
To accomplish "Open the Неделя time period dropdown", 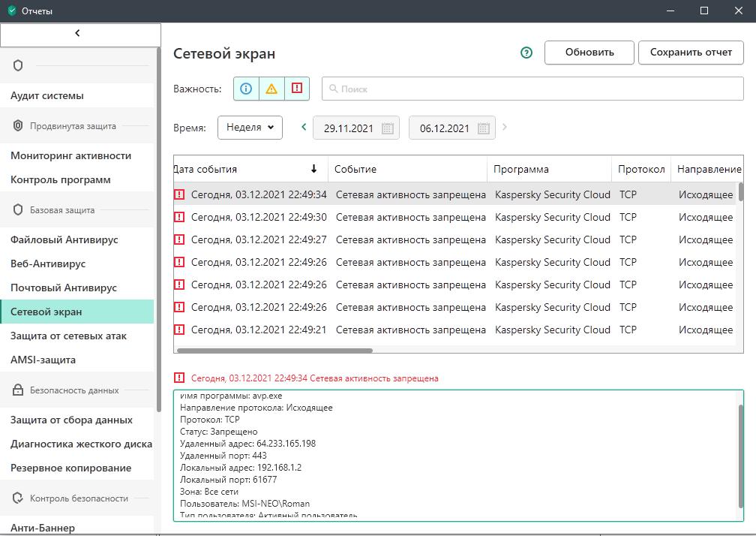I will click(x=250, y=128).
